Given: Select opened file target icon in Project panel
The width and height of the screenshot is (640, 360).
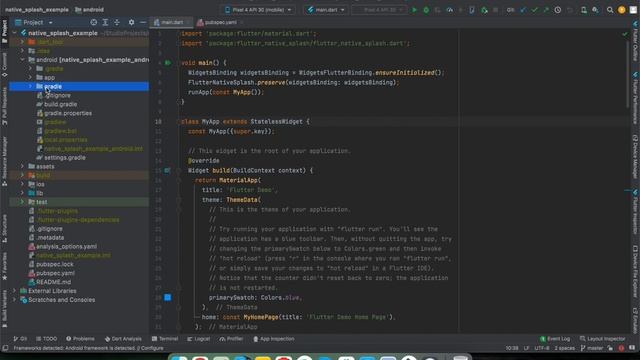Looking at the screenshot, I should click(x=93, y=22).
